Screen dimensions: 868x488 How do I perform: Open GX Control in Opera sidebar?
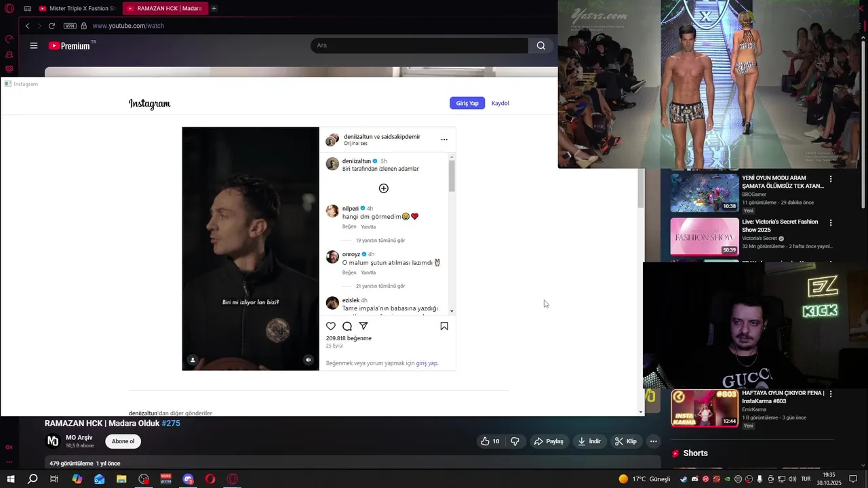click(x=9, y=39)
